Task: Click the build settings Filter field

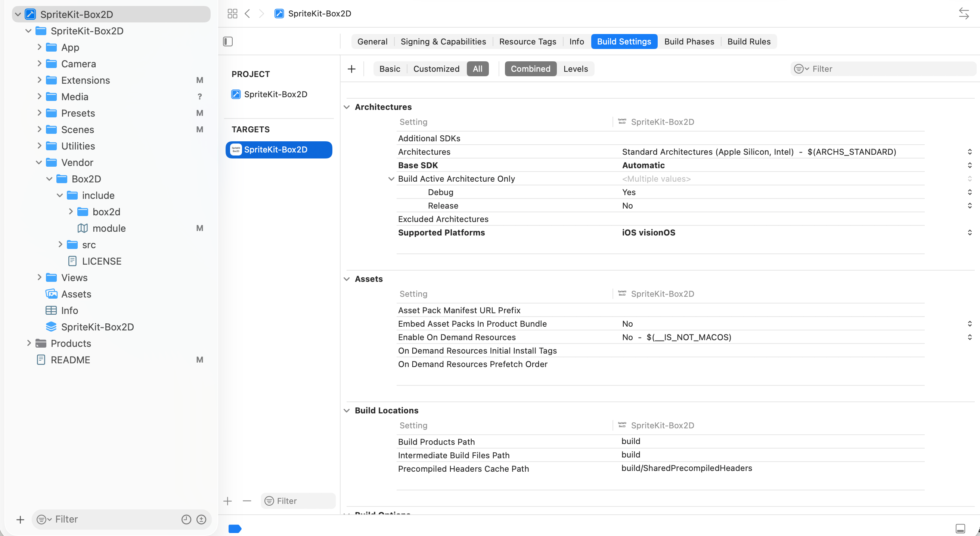Action: (883, 69)
